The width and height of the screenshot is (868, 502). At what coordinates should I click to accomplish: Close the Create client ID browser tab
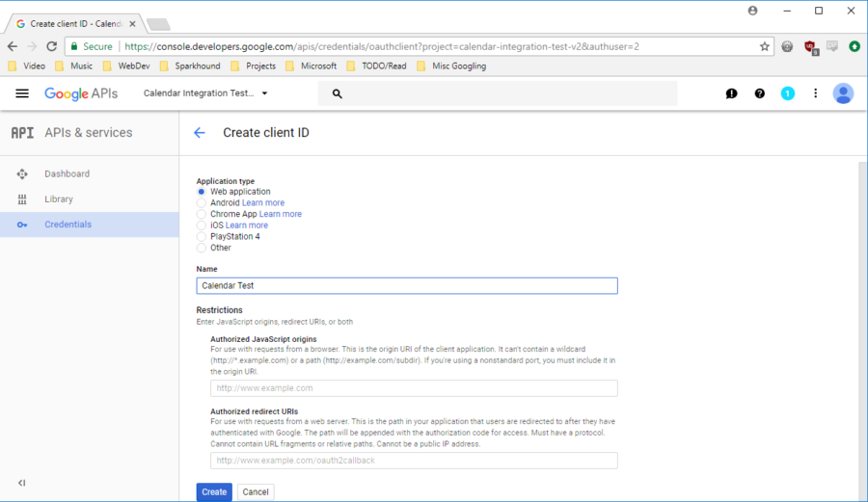pyautogui.click(x=132, y=24)
